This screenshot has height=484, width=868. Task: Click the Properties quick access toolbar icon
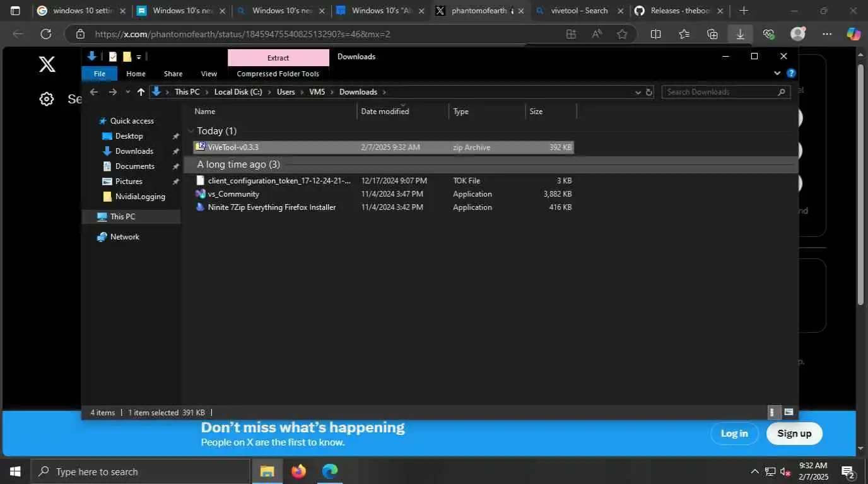click(113, 57)
